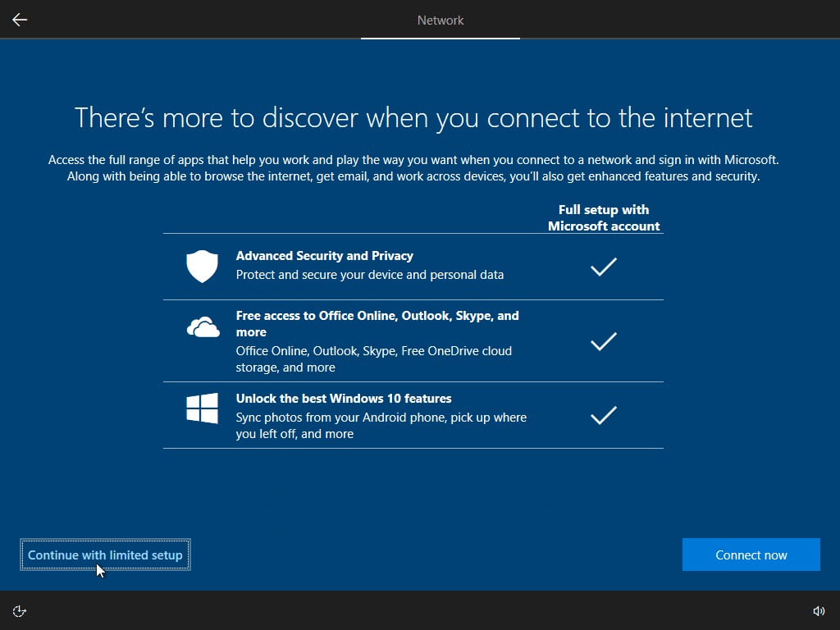This screenshot has width=840, height=630.
Task: Click the main heading about connecting to internet
Action: (x=413, y=117)
